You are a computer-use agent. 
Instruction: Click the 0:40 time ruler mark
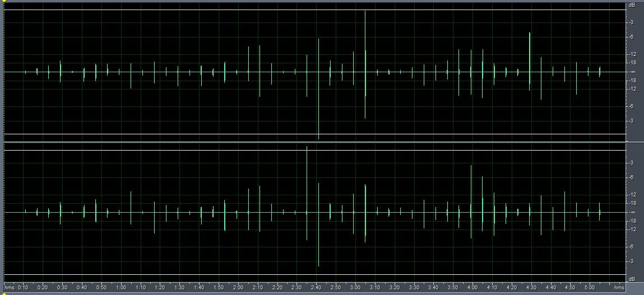tap(82, 288)
